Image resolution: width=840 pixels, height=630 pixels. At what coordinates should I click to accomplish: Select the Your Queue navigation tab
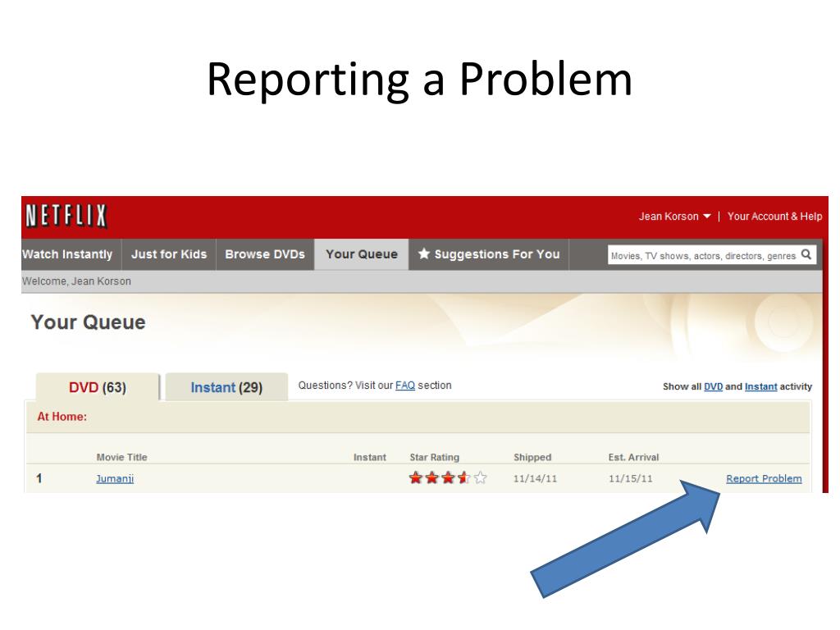[362, 254]
